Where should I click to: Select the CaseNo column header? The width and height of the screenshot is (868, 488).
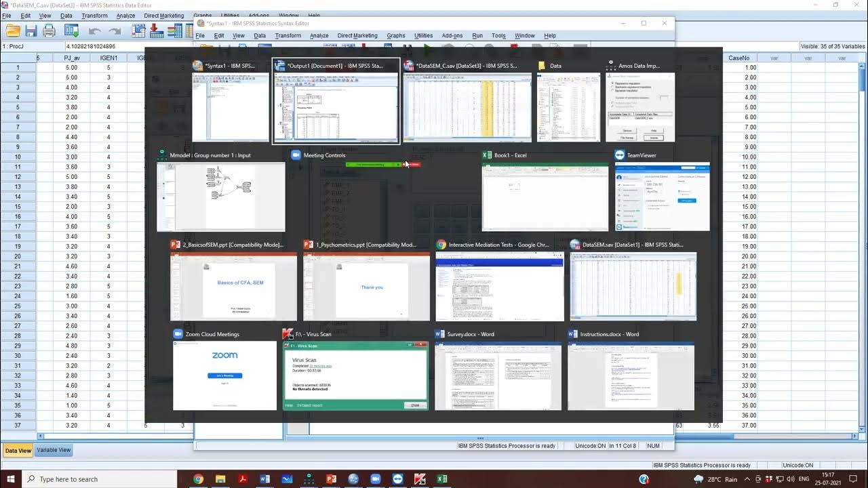click(739, 58)
